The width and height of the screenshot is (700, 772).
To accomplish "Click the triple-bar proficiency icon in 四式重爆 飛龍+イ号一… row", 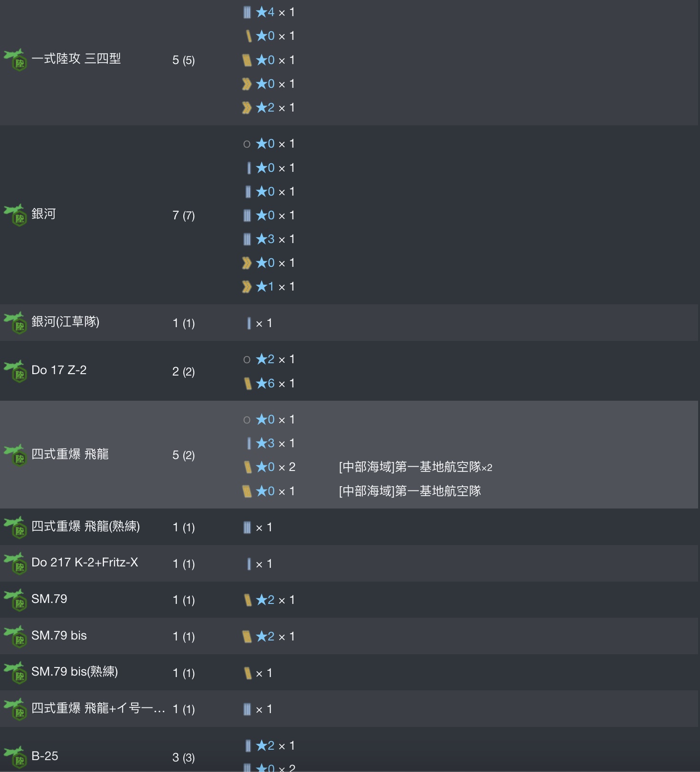I will (x=247, y=709).
